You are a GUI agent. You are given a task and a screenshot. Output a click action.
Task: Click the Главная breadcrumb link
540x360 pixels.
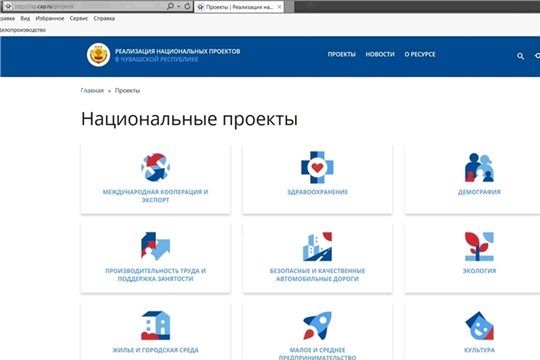tap(92, 91)
